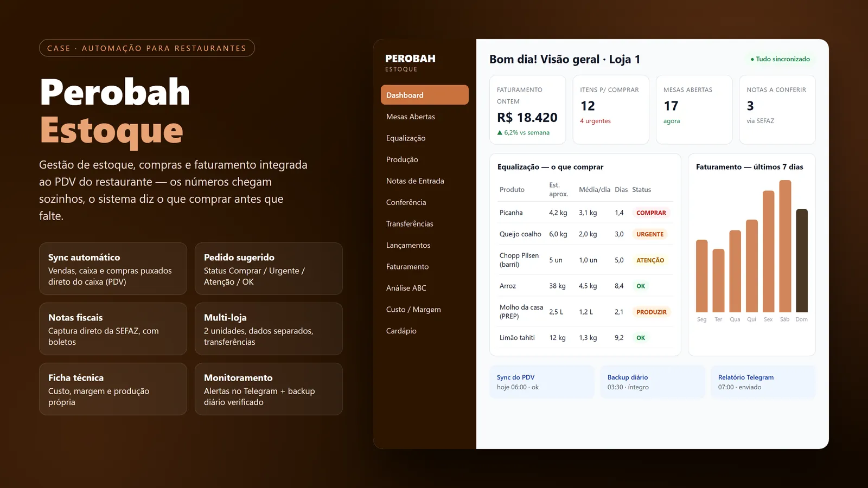Open the Itens p/ Comprar card
The height and width of the screenshot is (488, 868).
point(611,110)
